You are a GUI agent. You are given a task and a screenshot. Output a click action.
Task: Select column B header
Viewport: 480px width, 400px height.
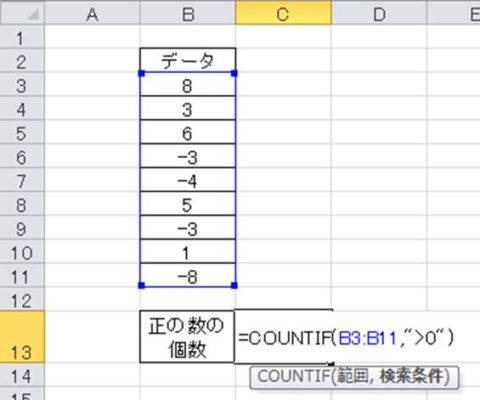coord(188,14)
